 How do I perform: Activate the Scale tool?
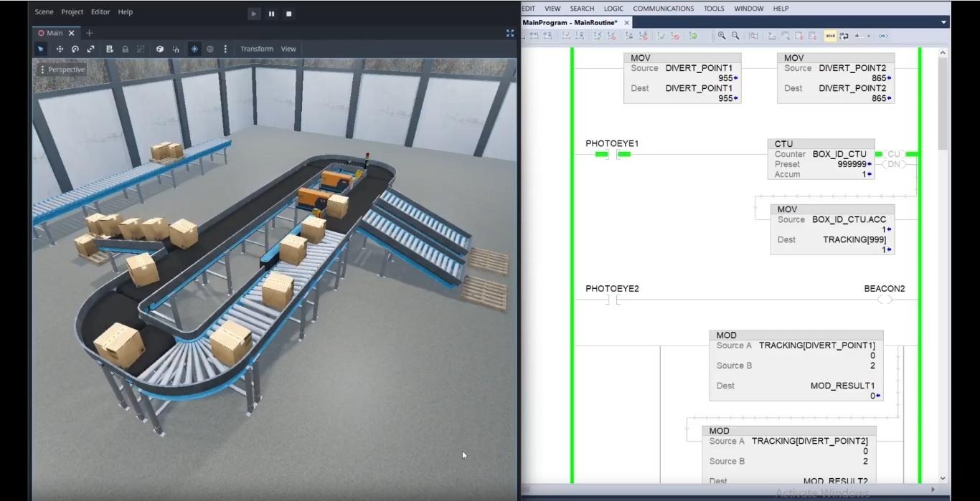(91, 49)
